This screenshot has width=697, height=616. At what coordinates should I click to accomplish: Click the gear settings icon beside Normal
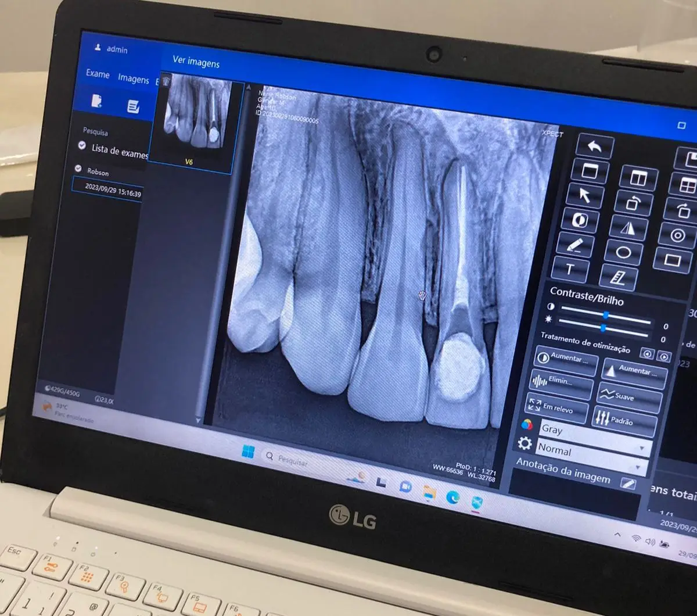pos(524,444)
